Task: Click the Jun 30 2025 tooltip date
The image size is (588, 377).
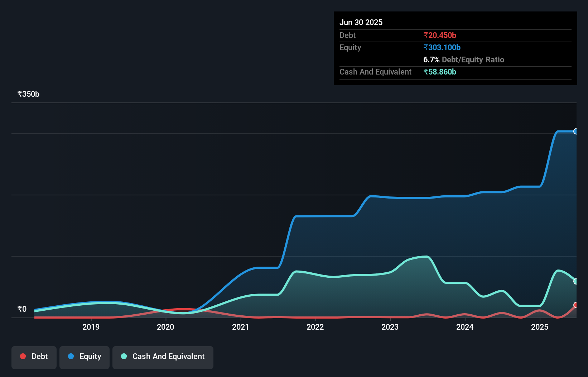Action: 361,22
